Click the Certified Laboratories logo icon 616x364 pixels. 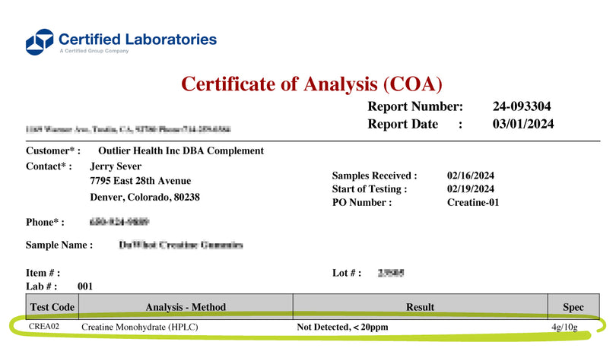pyautogui.click(x=40, y=42)
